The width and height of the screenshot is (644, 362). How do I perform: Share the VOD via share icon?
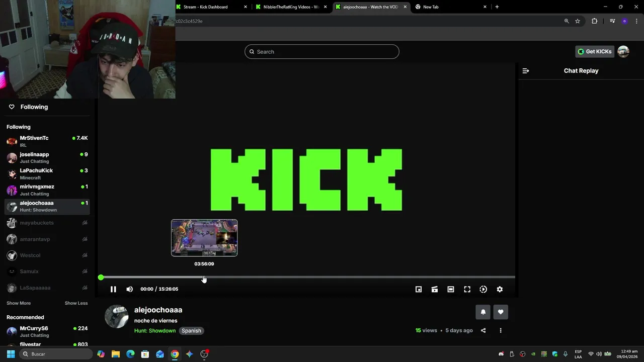click(484, 330)
